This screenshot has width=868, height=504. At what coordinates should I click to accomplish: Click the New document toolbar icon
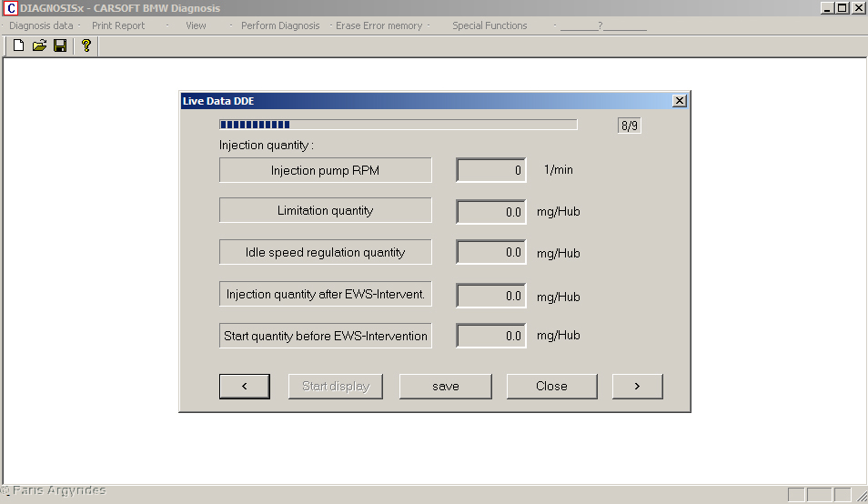click(18, 45)
